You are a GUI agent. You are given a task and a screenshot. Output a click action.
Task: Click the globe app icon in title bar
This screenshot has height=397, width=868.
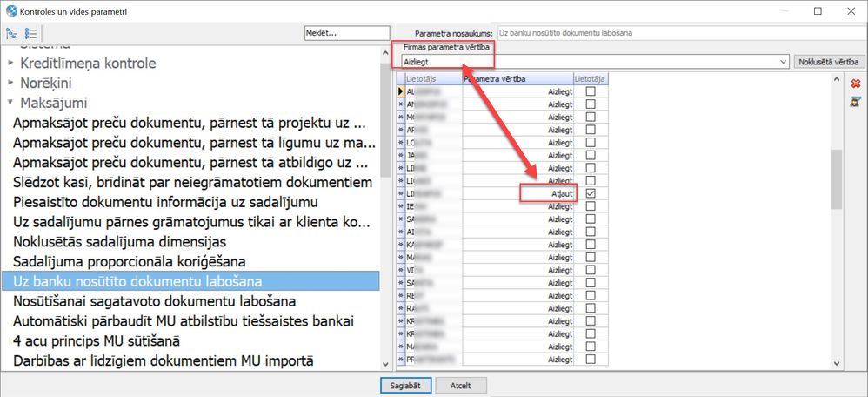[x=11, y=10]
